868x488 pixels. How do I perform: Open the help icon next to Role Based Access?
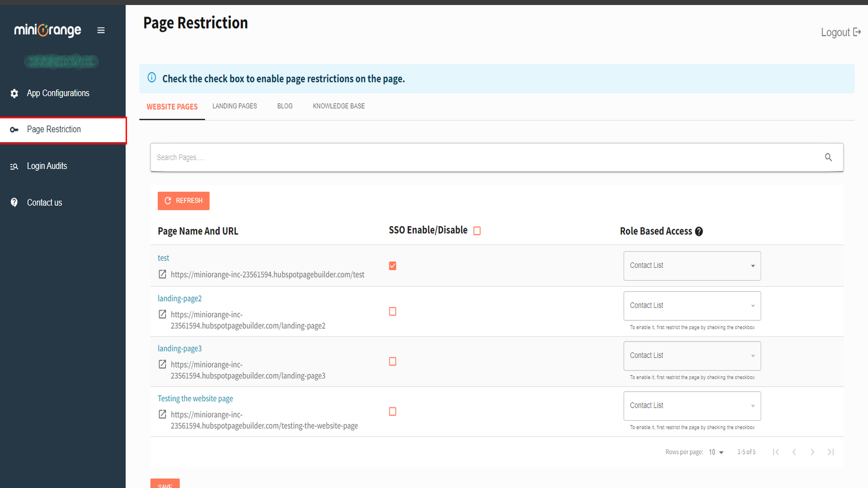point(699,231)
